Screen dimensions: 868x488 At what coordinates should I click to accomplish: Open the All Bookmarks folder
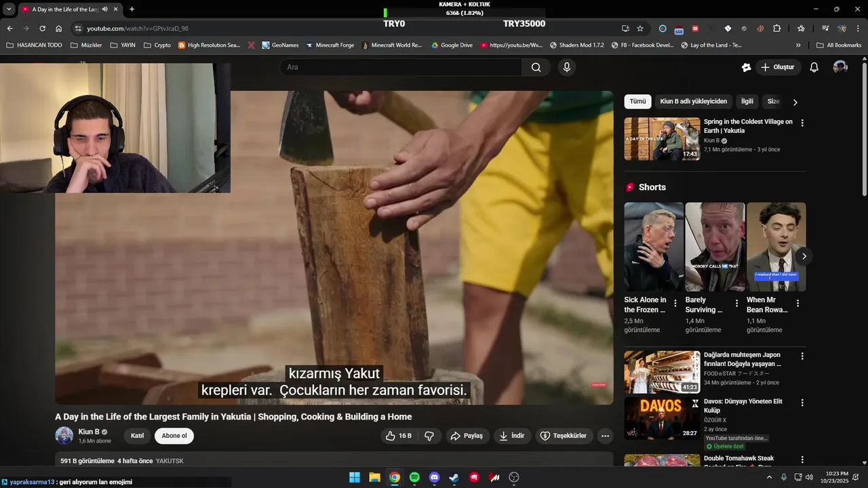[x=839, y=45]
